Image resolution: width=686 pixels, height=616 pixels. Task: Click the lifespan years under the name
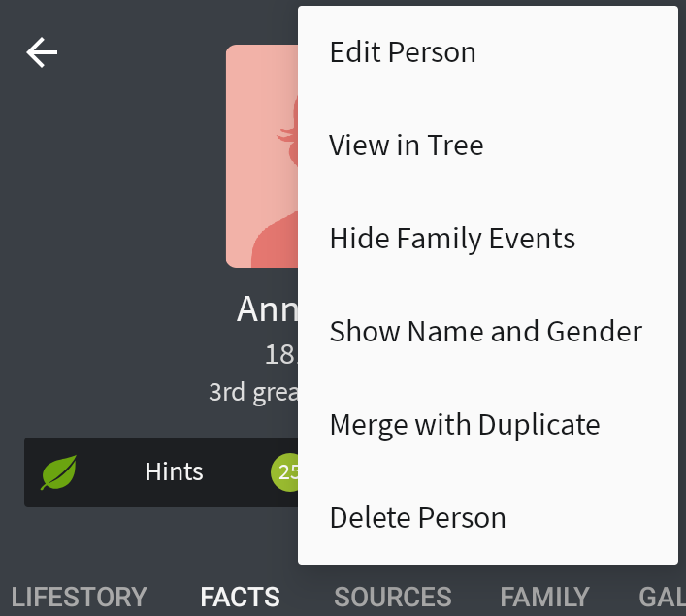281,355
